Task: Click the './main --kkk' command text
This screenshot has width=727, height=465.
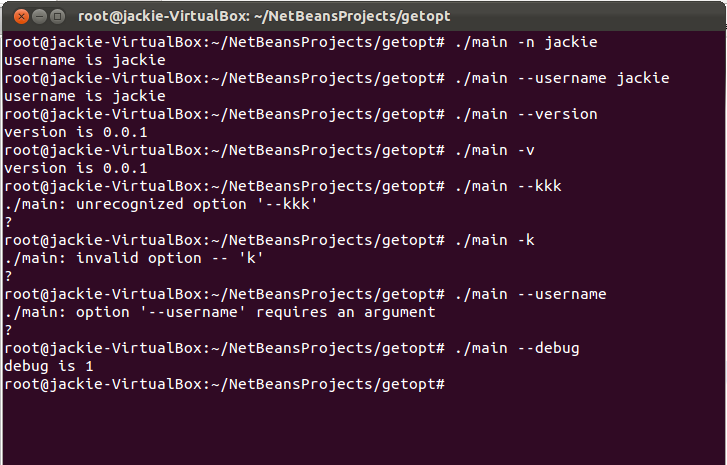Action: [507, 186]
